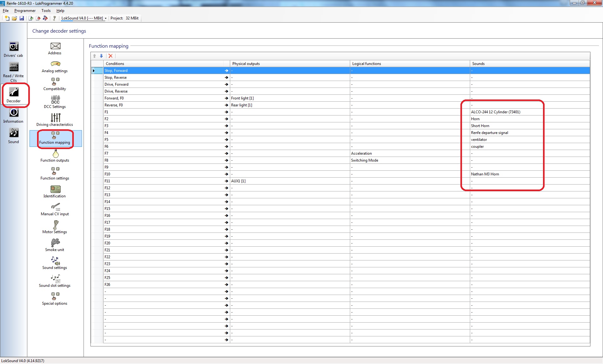The width and height of the screenshot is (603, 364).
Task: Move mapping row down with the blue arrow
Action: (101, 56)
